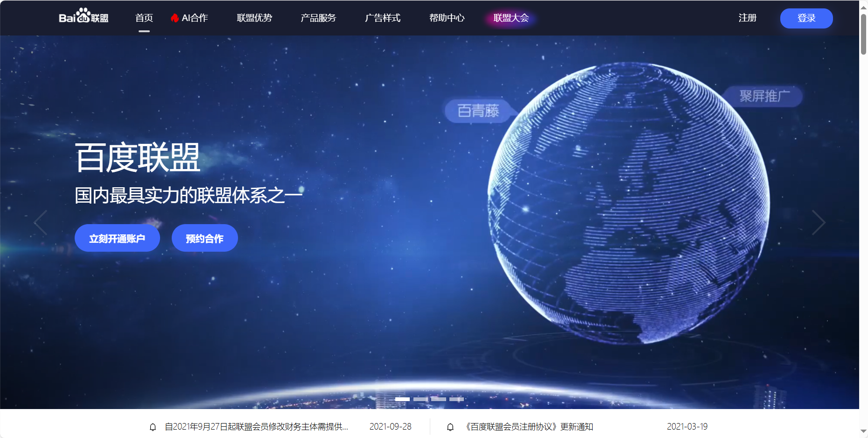Jump to the third carousel slide indicator
The width and height of the screenshot is (868, 438).
pyautogui.click(x=439, y=399)
